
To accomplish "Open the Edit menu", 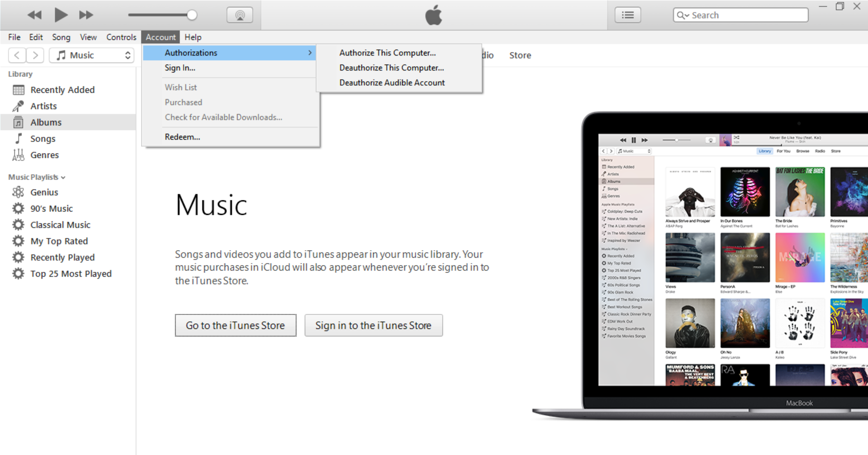I will [36, 37].
